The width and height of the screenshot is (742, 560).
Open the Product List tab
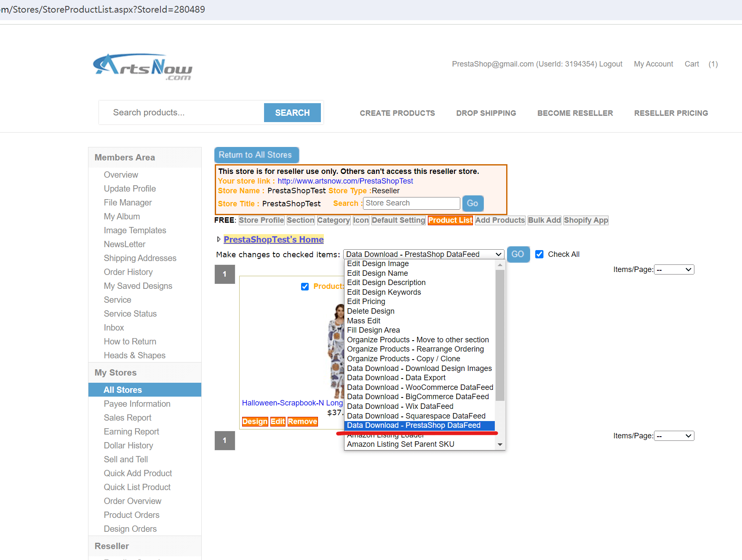pos(450,220)
